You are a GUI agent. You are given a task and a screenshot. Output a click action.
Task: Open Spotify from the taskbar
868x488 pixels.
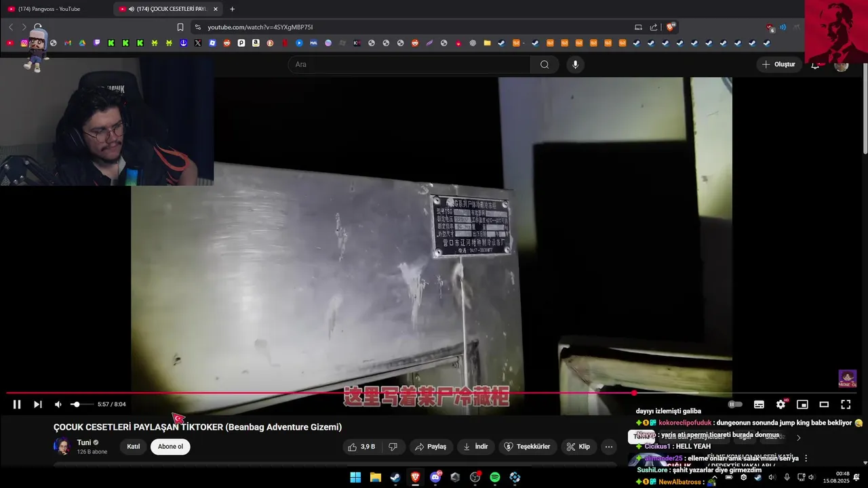click(x=495, y=477)
